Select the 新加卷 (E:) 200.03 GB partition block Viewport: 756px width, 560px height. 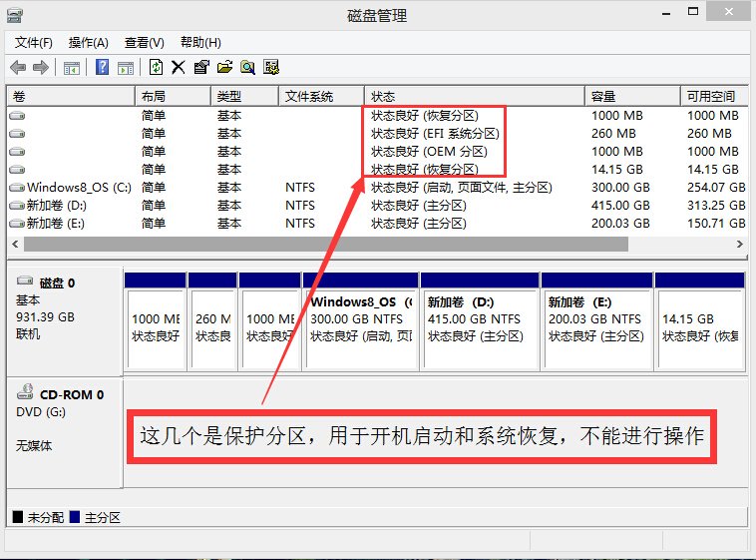(x=596, y=321)
